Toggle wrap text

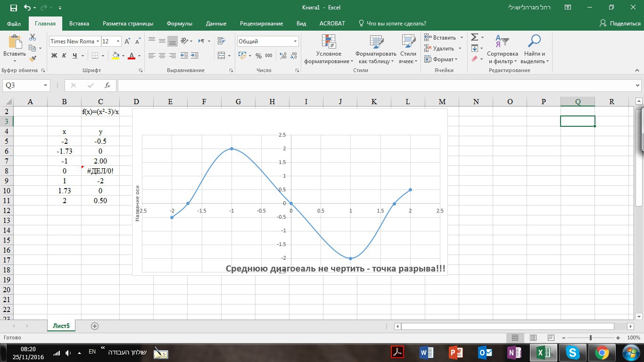pos(221,41)
